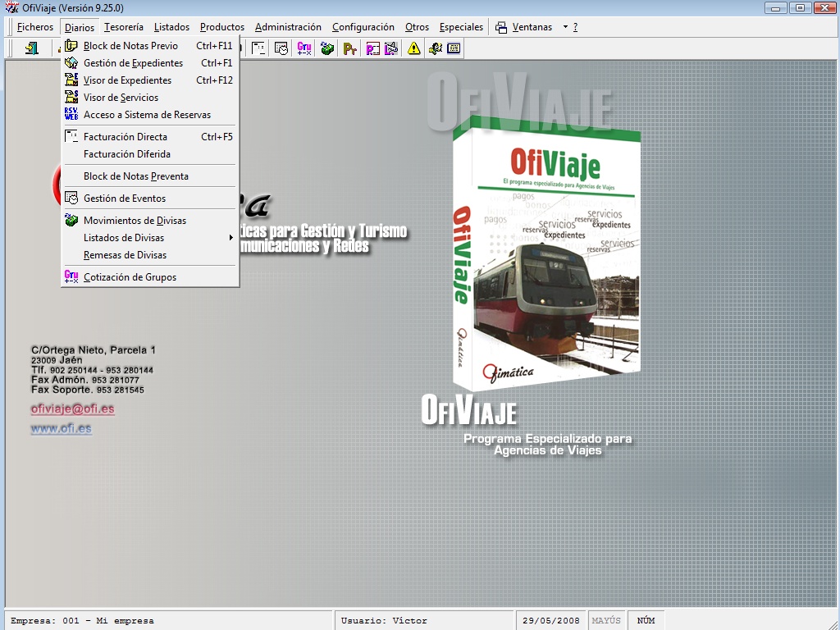840x630 pixels.
Task: Click the green currency icon in toolbar
Action: tap(327, 48)
